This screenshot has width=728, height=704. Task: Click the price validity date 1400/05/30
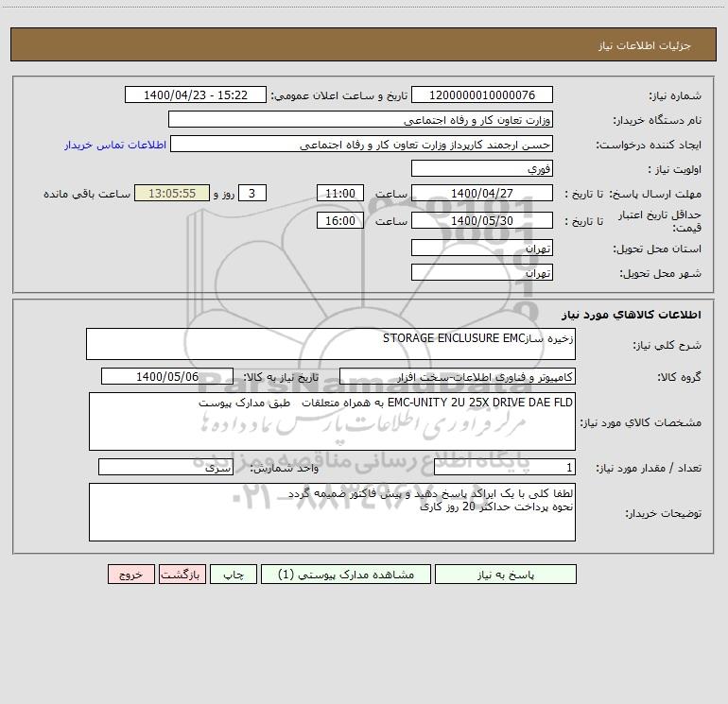click(x=482, y=220)
